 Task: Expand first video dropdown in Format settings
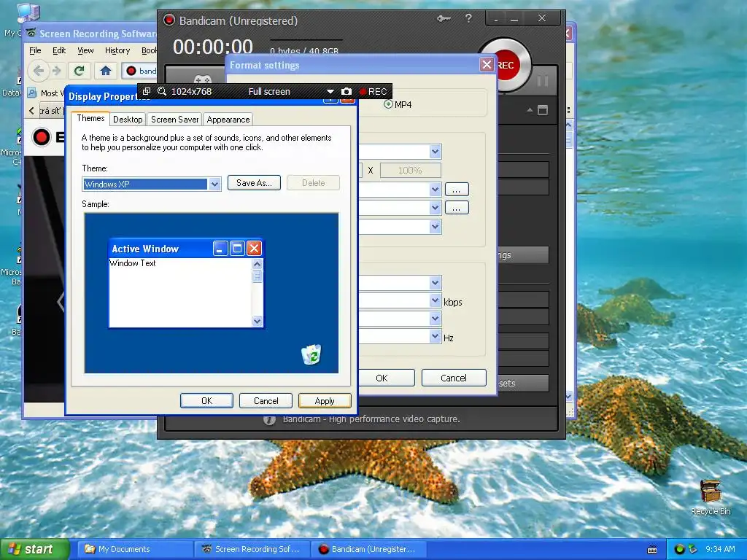[435, 152]
